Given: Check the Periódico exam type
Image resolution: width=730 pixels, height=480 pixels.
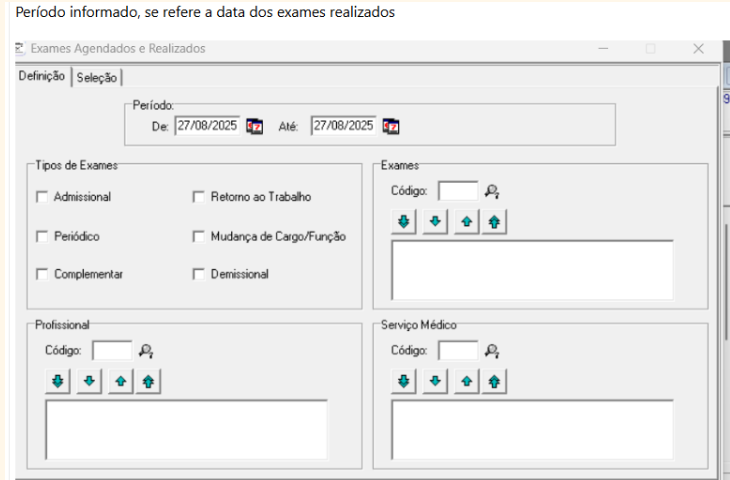Looking at the screenshot, I should coord(42,237).
